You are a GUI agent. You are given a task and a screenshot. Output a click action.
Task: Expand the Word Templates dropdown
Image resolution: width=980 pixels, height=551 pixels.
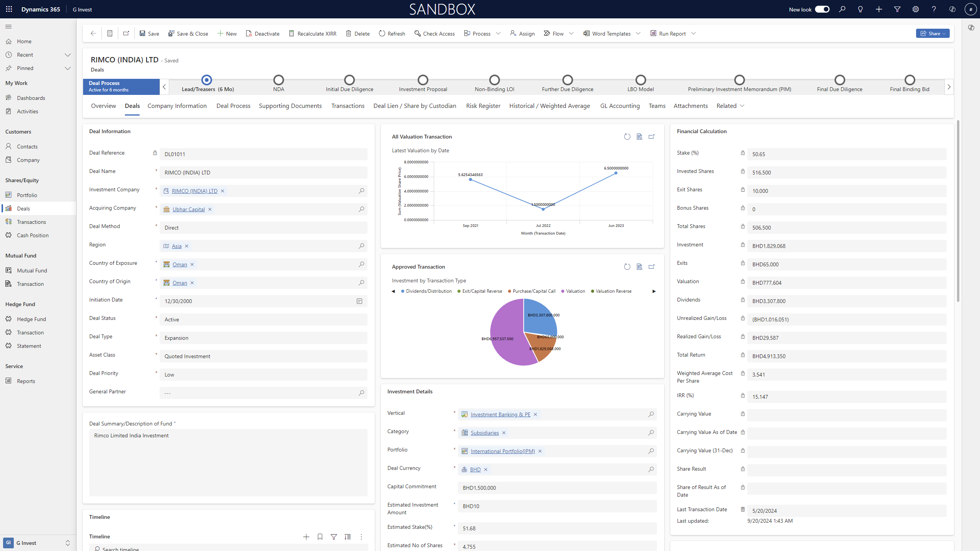point(638,34)
